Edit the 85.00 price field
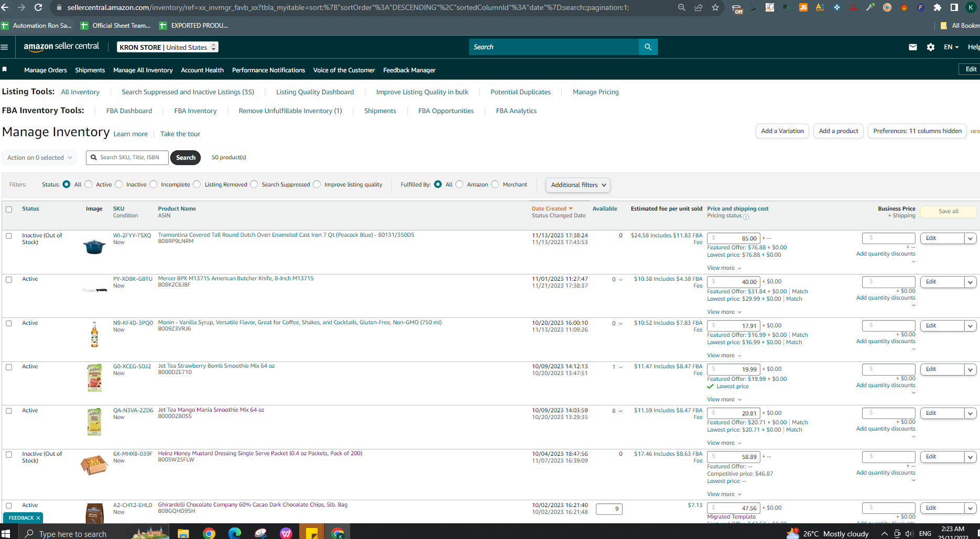The width and height of the screenshot is (980, 539). [x=734, y=238]
